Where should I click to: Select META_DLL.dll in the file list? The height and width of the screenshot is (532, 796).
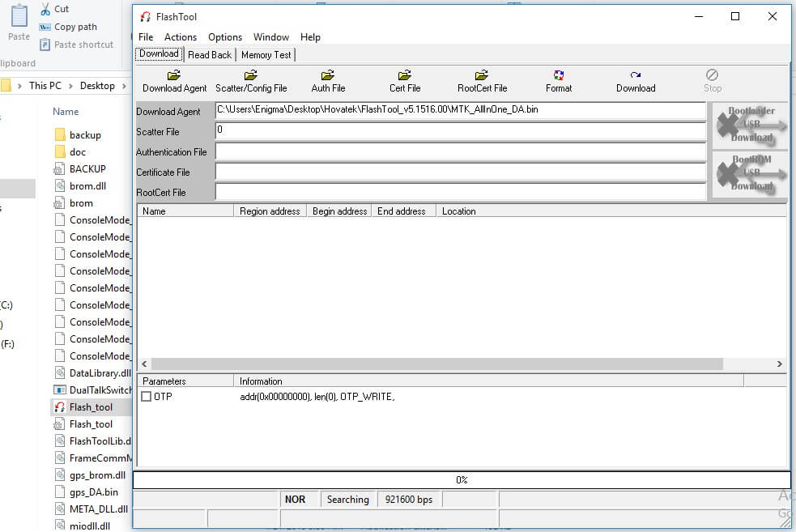pos(92,509)
